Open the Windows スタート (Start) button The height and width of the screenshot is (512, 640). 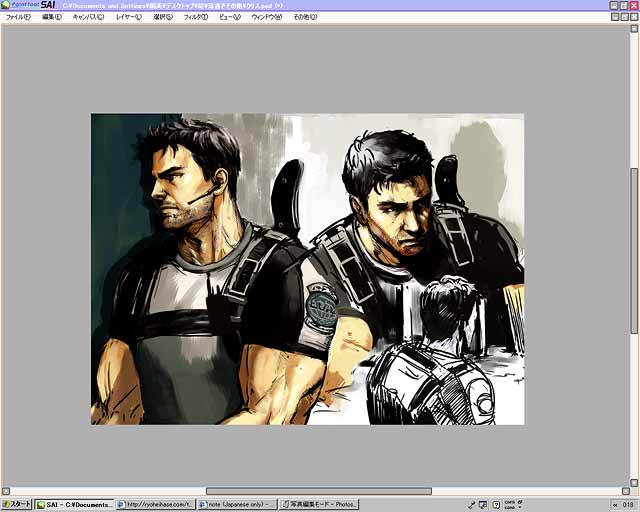point(16,504)
